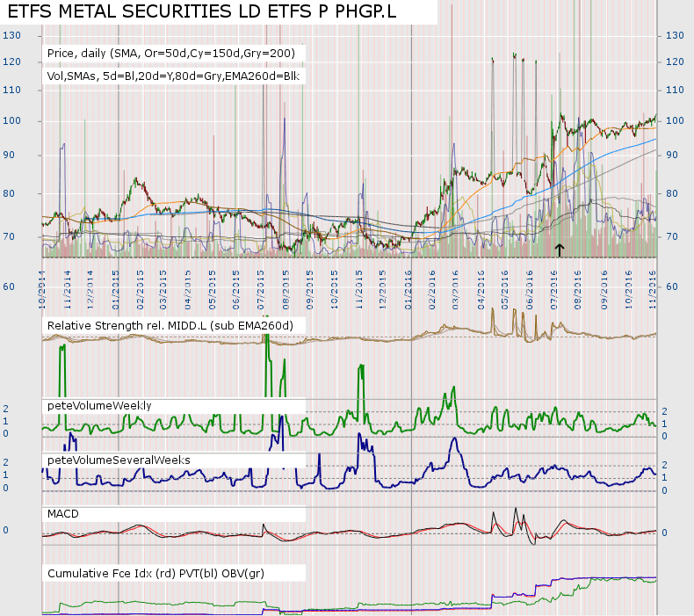Click 120 on the right price axis
This screenshot has height=616, width=694.
tap(675, 62)
